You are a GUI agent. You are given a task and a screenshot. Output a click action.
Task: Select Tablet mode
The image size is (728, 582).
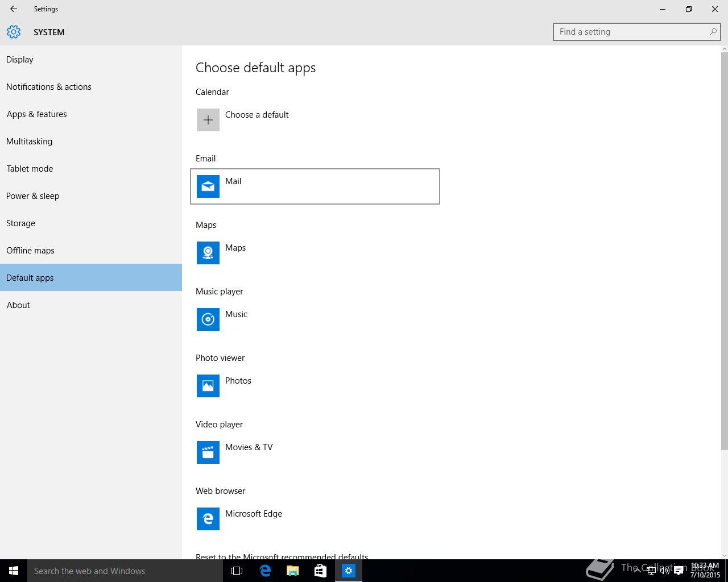click(x=91, y=169)
